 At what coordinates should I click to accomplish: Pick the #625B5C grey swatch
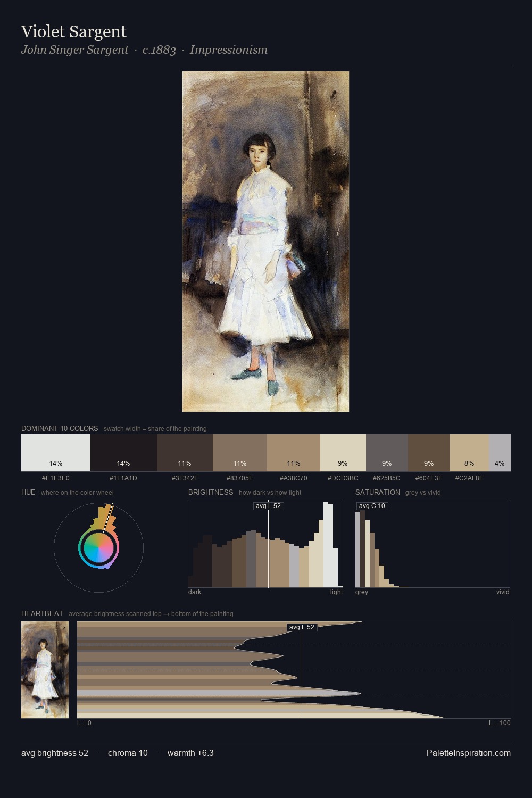tap(387, 453)
